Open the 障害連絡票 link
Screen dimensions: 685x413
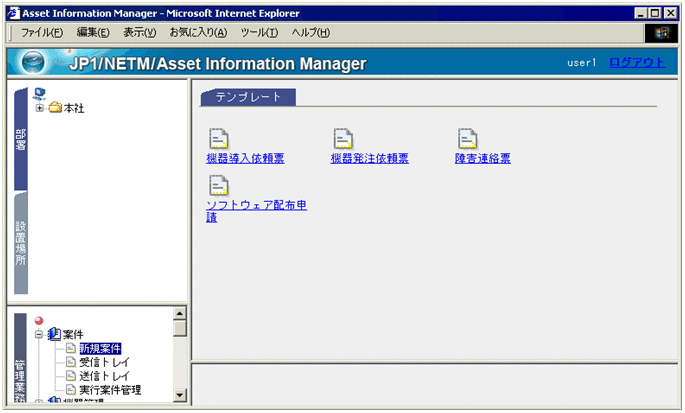point(483,158)
